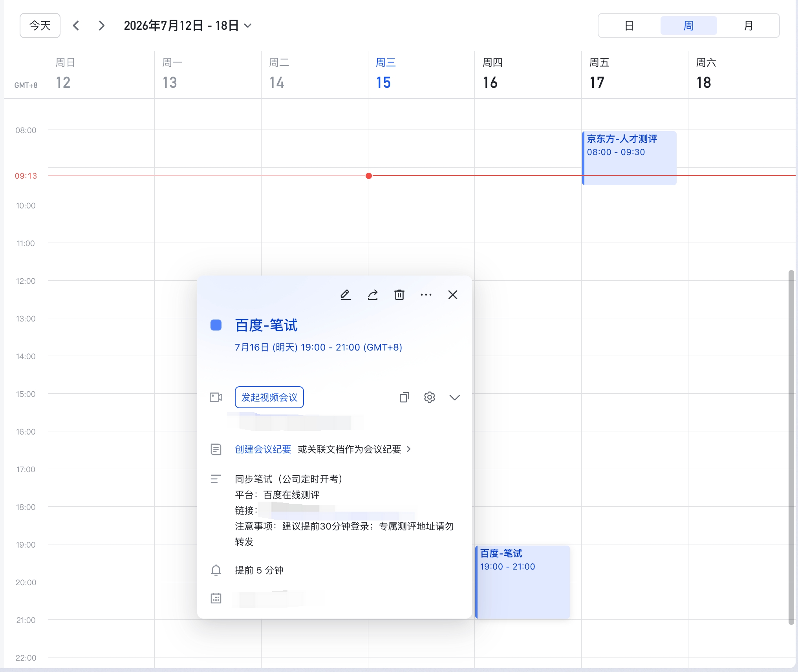The width and height of the screenshot is (798, 672).
Task: Open 京东方-人才测评 event on Friday
Action: pyautogui.click(x=629, y=158)
